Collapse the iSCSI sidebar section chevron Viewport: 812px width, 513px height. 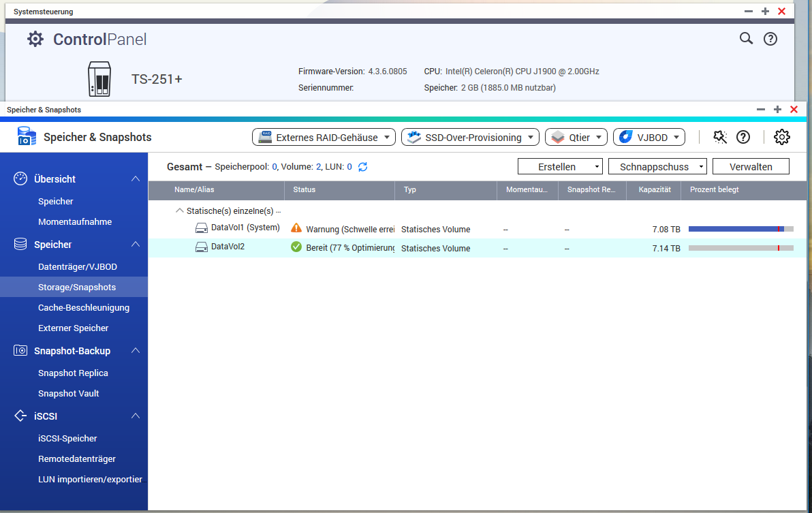135,416
